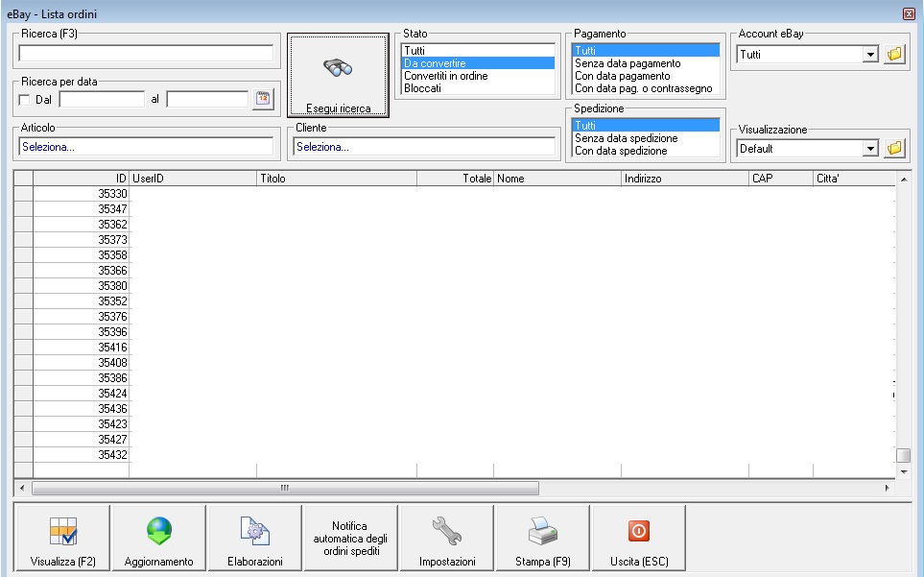The height and width of the screenshot is (577, 924).
Task: Select order row 35386
Action: [82, 377]
